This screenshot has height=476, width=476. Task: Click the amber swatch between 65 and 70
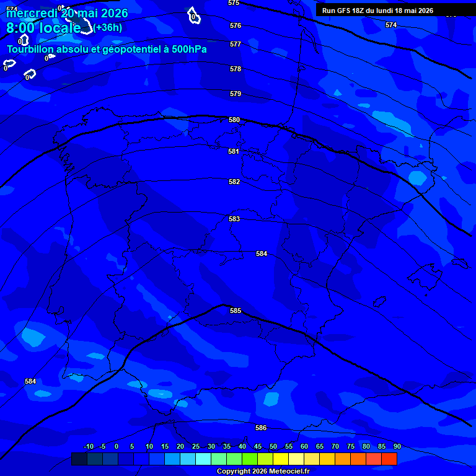click(x=327, y=459)
